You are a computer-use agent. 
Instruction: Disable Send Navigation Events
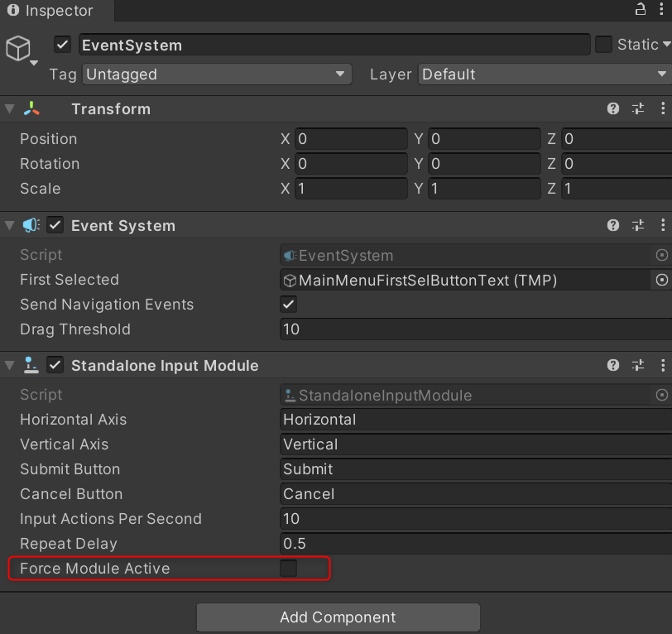point(288,305)
